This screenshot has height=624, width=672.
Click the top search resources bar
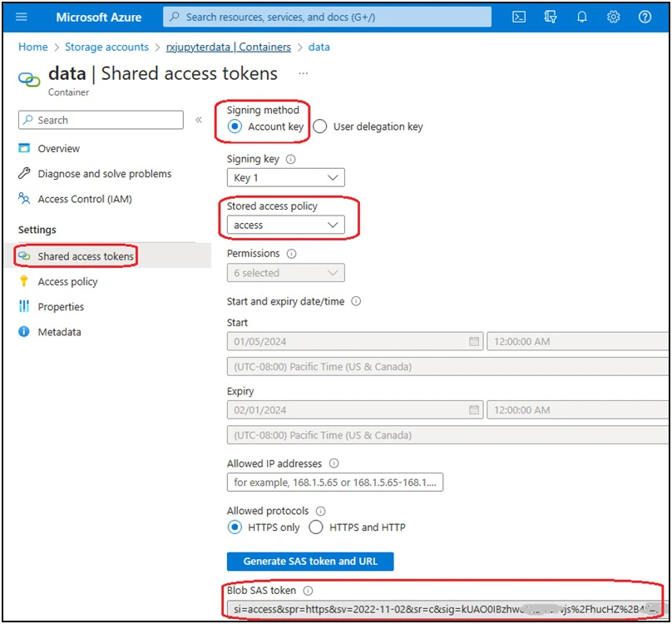click(327, 17)
